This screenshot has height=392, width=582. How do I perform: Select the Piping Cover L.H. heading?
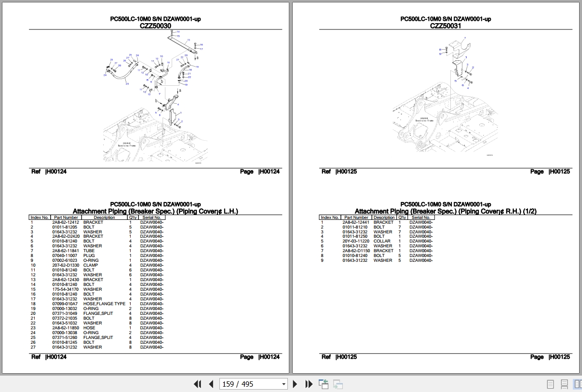pos(155,211)
